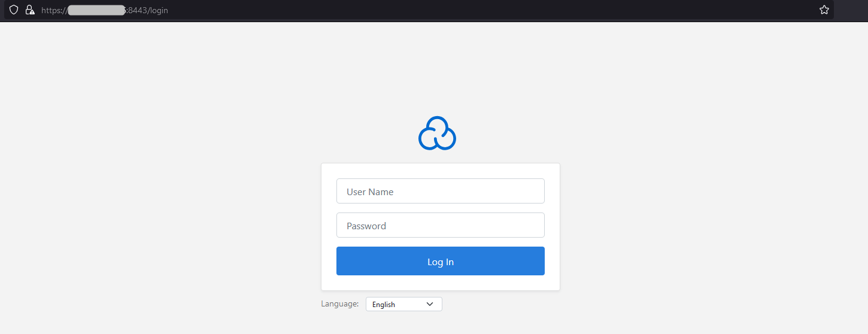
Task: Click the blue cloud logo
Action: pyautogui.click(x=437, y=133)
